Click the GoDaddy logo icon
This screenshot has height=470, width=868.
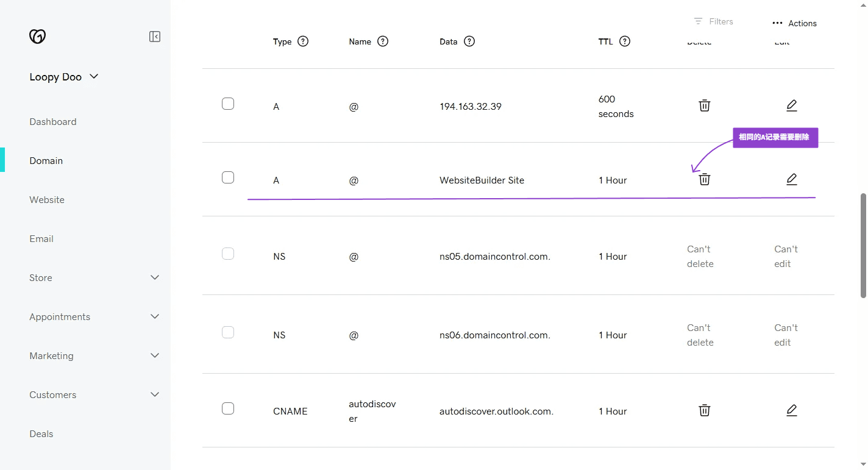pos(37,37)
